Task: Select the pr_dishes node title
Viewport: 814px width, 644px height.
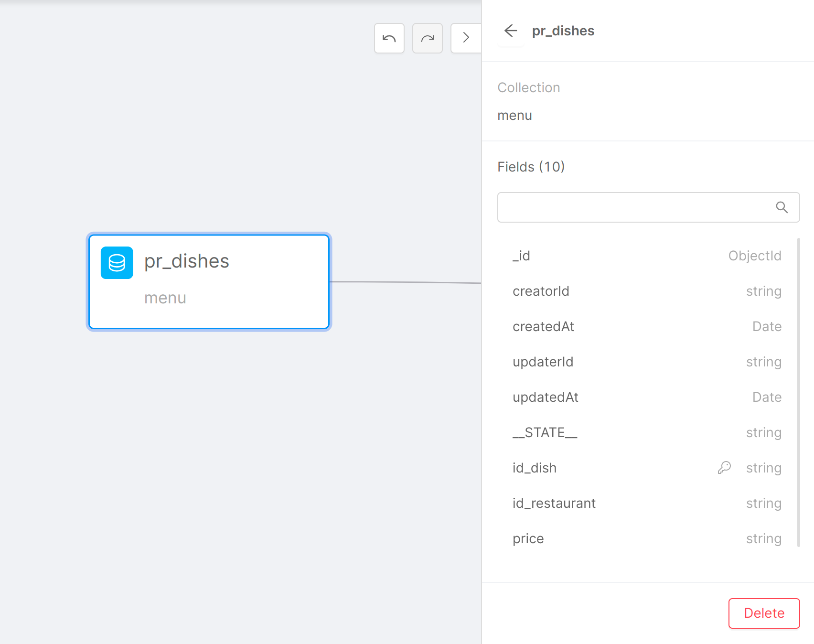Action: tap(187, 261)
